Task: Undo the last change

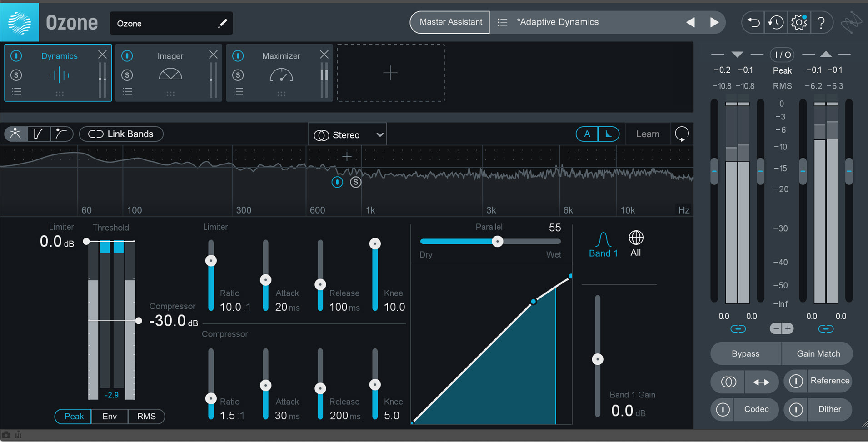Action: [x=753, y=22]
